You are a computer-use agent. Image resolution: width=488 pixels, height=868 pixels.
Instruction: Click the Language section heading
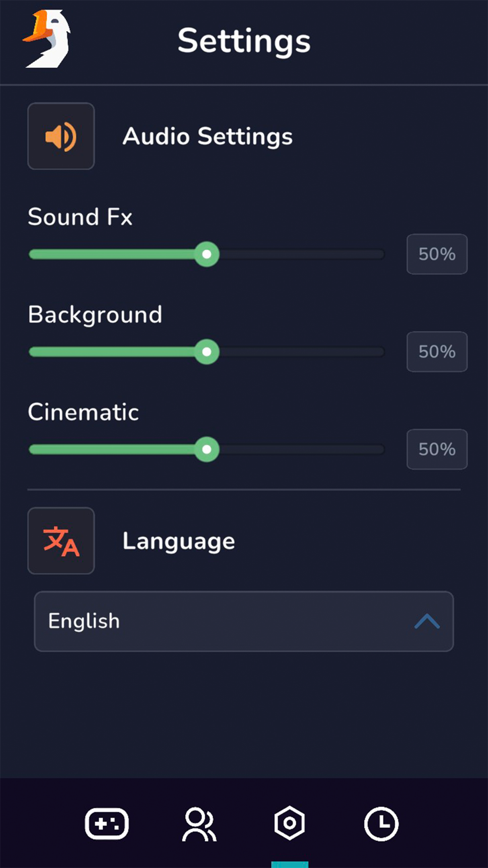[x=179, y=541]
